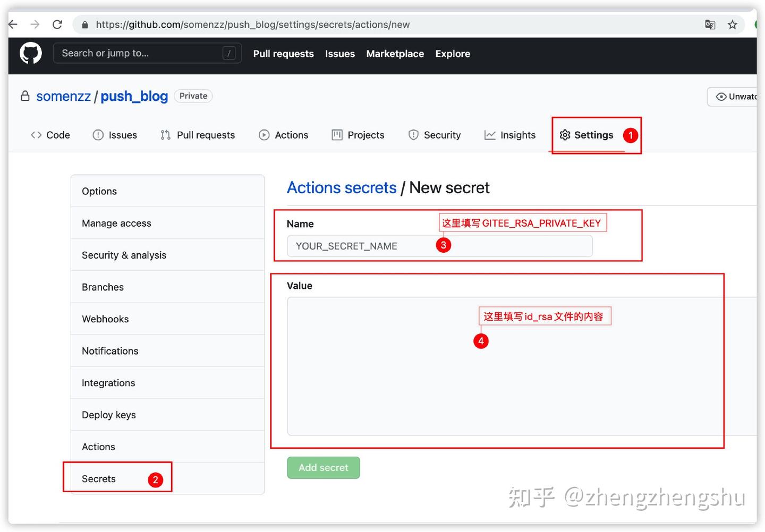765x532 pixels.
Task: Select Secrets in the sidebar
Action: coord(98,478)
